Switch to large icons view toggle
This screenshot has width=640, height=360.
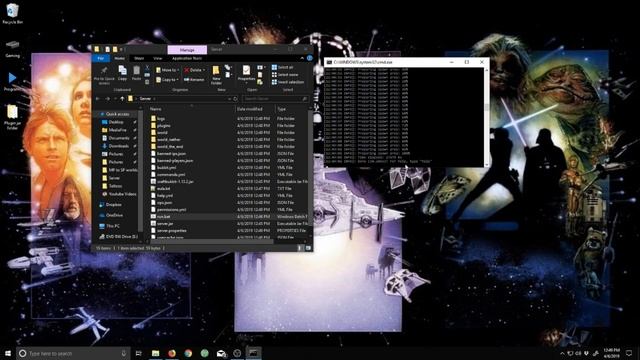(308, 248)
